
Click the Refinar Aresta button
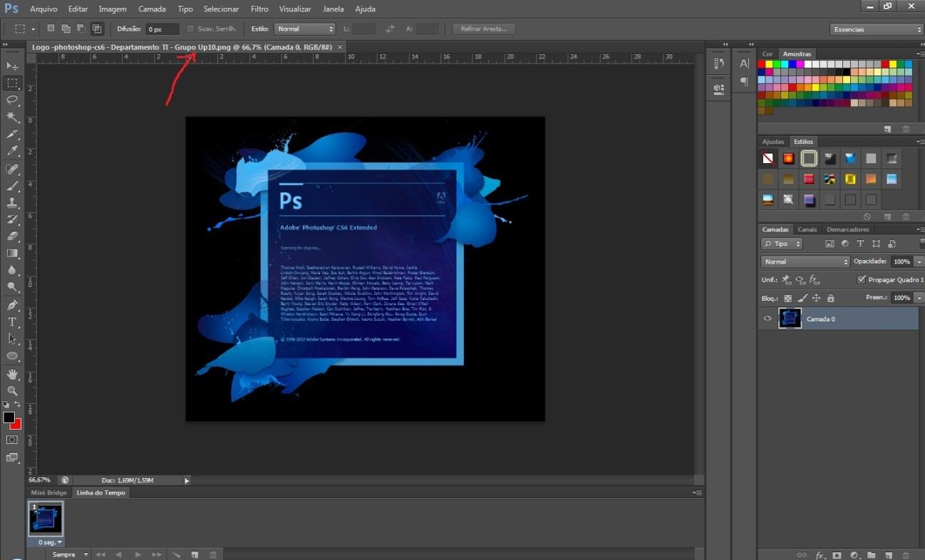click(484, 29)
